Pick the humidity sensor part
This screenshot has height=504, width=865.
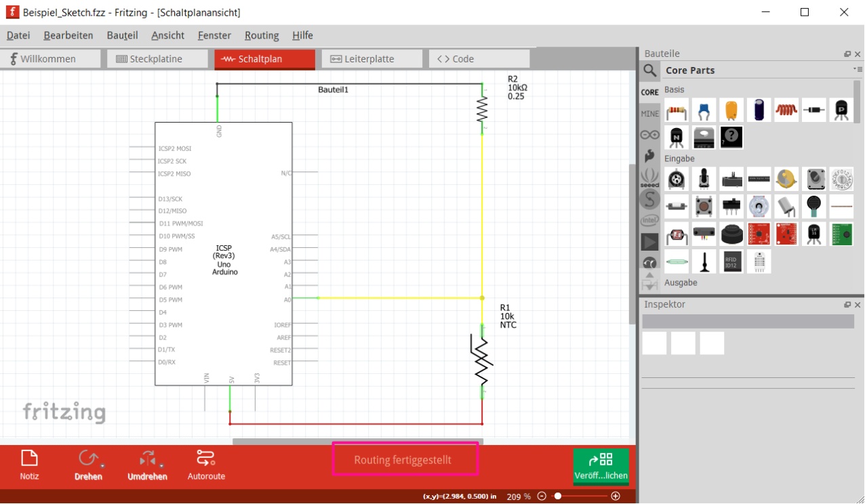click(x=759, y=261)
